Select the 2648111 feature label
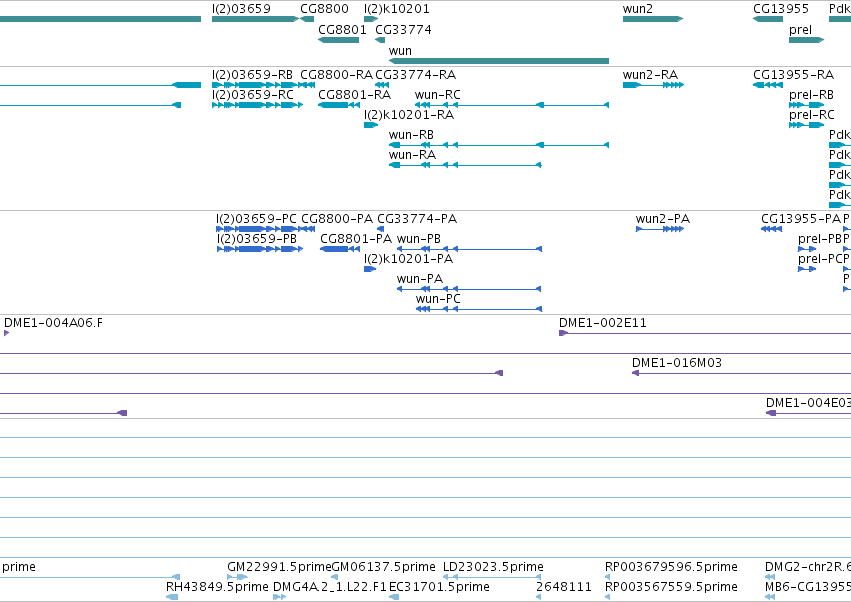This screenshot has height=602, width=851. [x=563, y=587]
